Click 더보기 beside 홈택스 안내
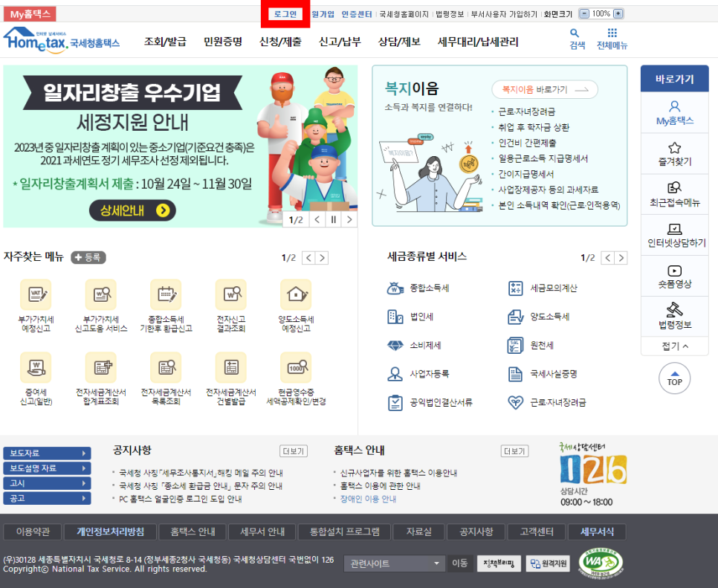Image resolution: width=718 pixels, height=588 pixels. coord(514,451)
